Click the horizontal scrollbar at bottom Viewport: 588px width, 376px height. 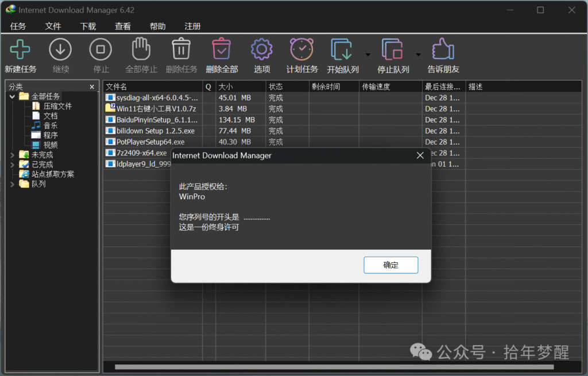pyautogui.click(x=334, y=367)
